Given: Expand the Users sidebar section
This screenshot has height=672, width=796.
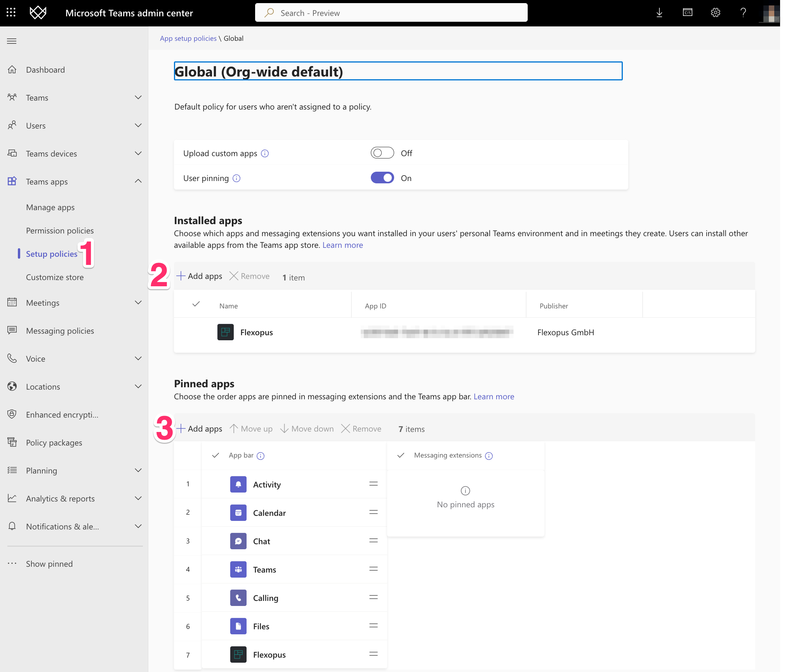Looking at the screenshot, I should 138,125.
